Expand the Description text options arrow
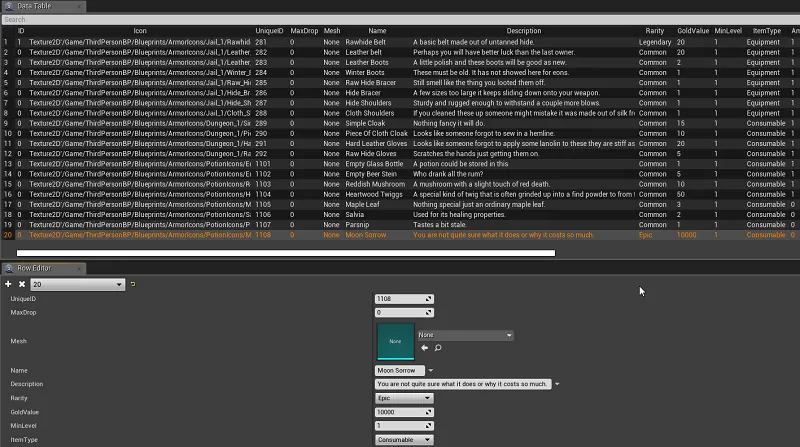This screenshot has width=800, height=447. (557, 384)
